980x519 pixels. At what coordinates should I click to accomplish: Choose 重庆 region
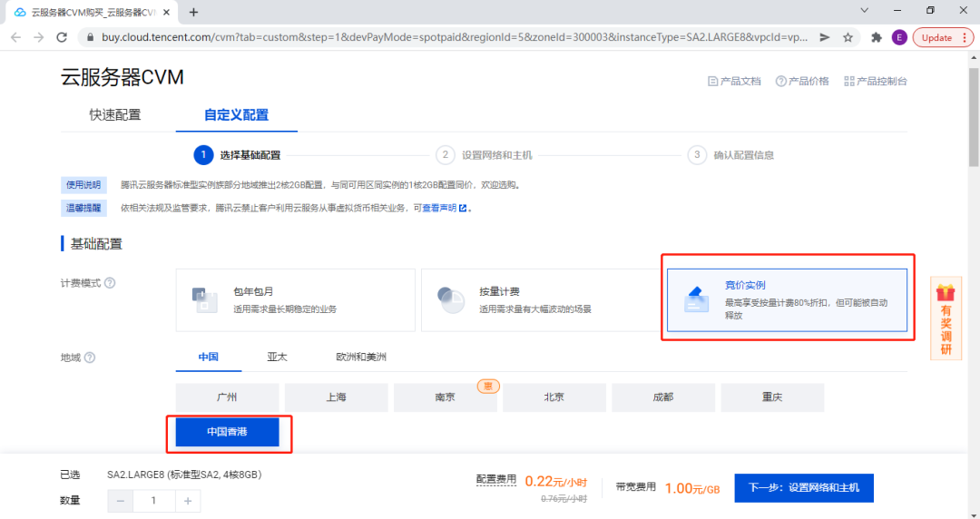(772, 397)
